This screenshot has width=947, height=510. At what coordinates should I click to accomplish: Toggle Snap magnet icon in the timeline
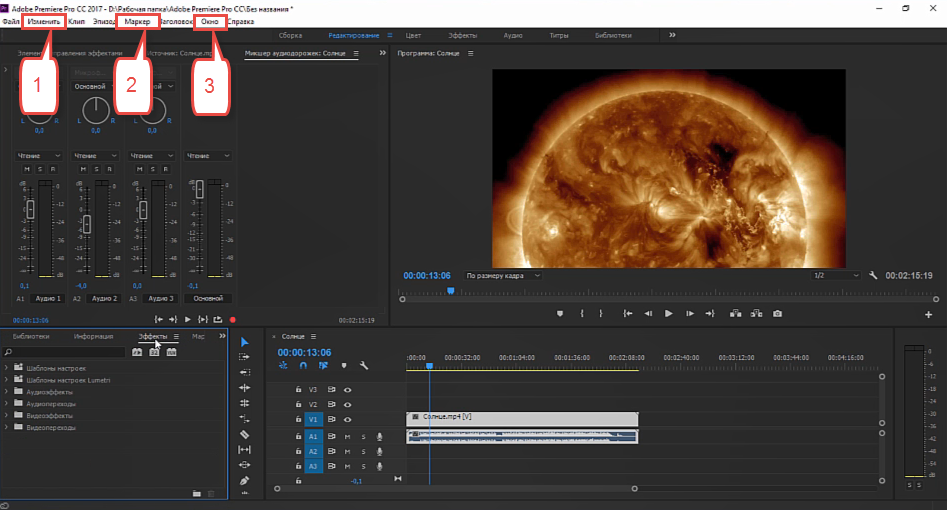303,366
